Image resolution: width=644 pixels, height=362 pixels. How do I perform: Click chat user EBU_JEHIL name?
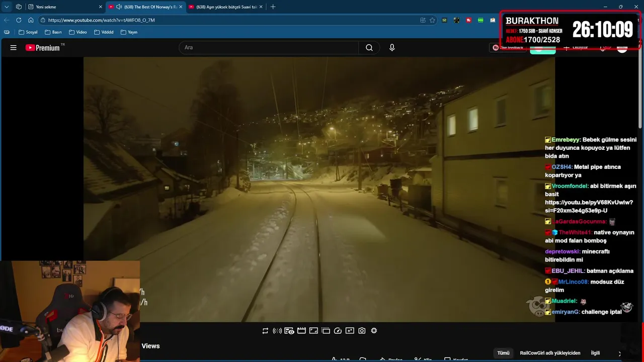568,271
